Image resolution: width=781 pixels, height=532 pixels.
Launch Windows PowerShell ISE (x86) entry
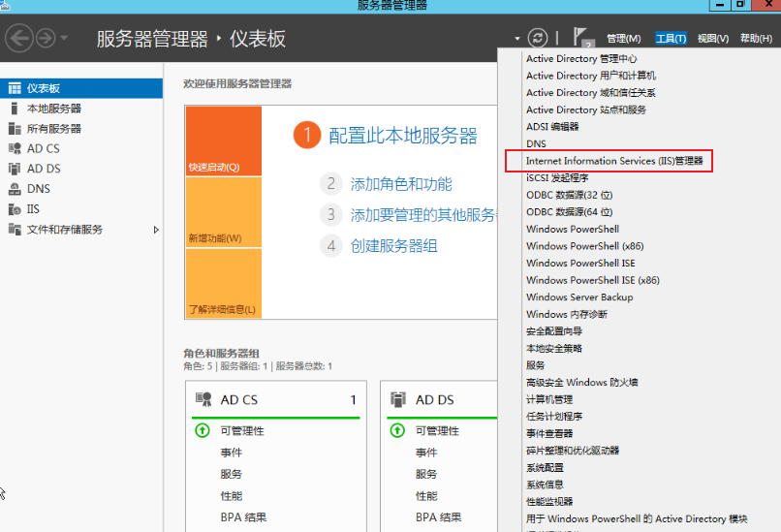(593, 280)
